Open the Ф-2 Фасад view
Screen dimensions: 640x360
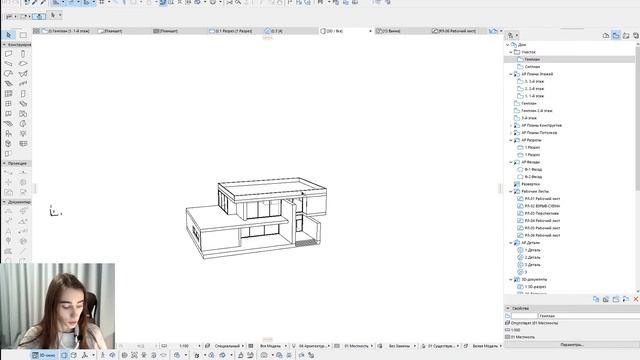click(x=533, y=177)
